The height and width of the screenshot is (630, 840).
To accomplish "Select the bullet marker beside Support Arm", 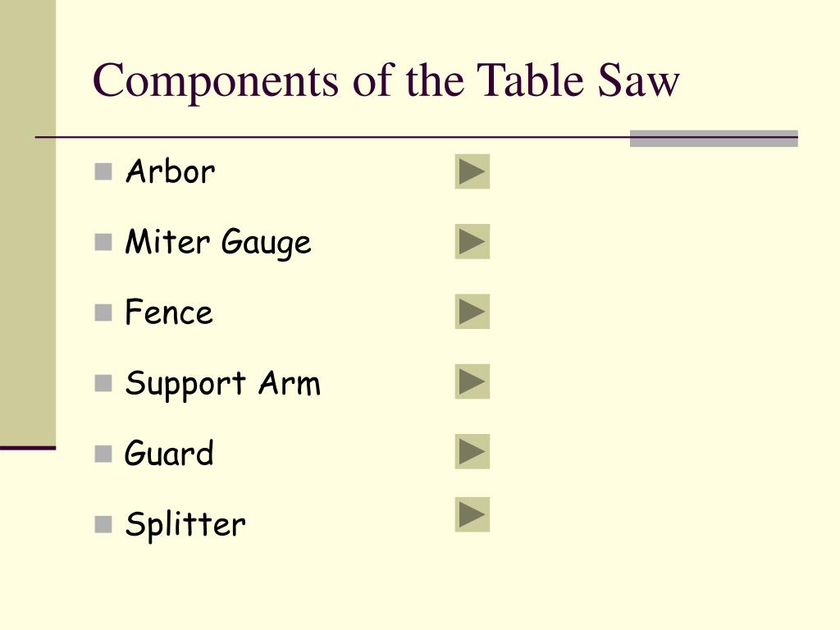I will 103,383.
